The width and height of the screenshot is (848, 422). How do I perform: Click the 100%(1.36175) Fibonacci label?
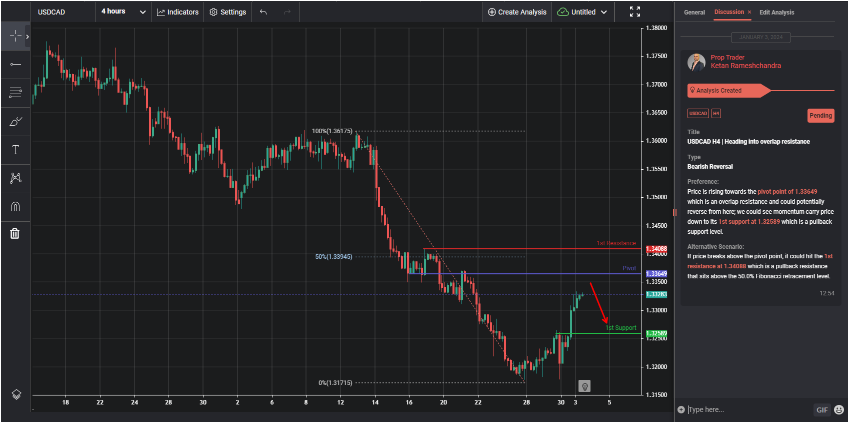pyautogui.click(x=332, y=131)
